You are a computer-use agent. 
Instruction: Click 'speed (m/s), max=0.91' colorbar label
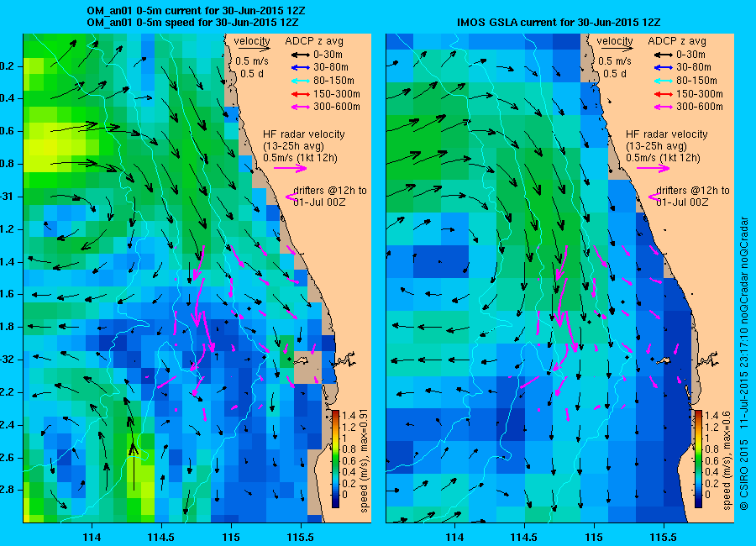click(364, 461)
